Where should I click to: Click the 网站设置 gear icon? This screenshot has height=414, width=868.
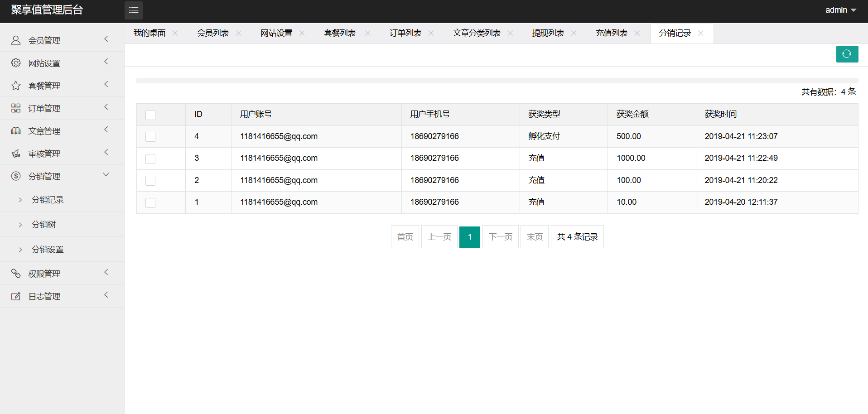(16, 63)
